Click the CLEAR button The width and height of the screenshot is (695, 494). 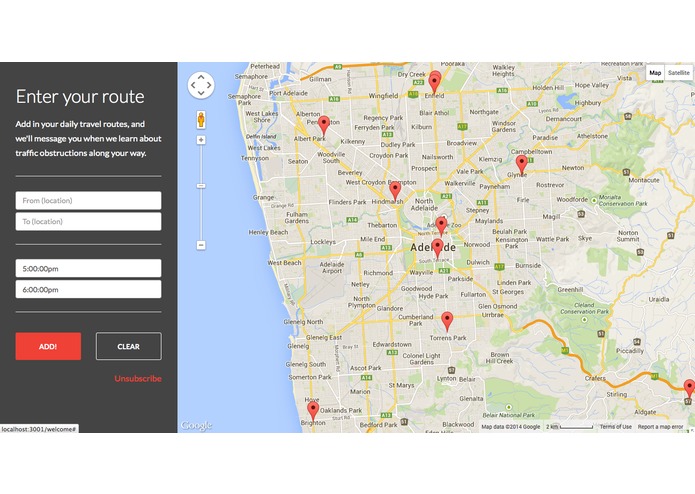129,346
